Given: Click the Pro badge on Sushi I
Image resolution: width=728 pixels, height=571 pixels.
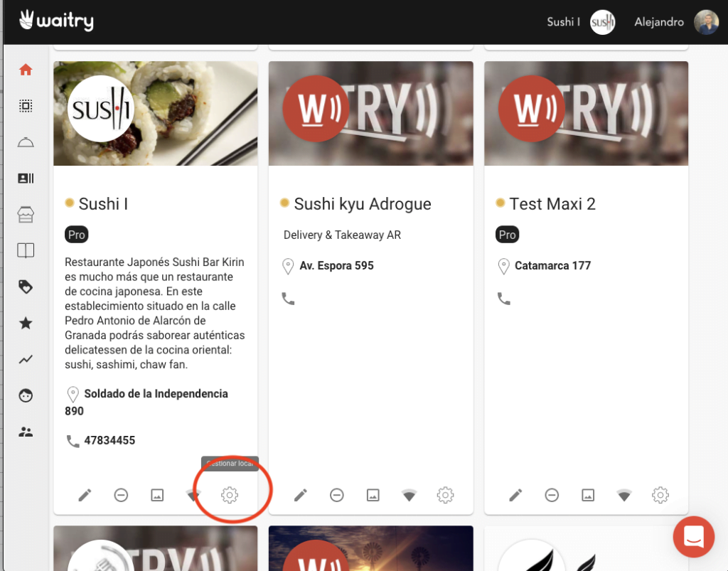Looking at the screenshot, I should [77, 235].
